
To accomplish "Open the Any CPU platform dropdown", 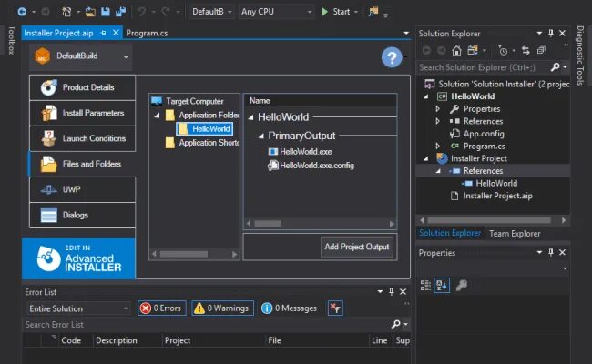I will pyautogui.click(x=276, y=12).
